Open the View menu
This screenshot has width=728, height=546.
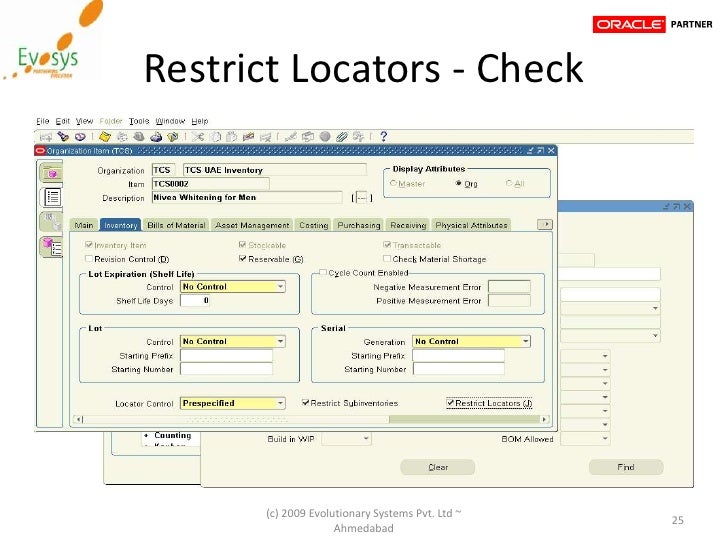(x=84, y=121)
